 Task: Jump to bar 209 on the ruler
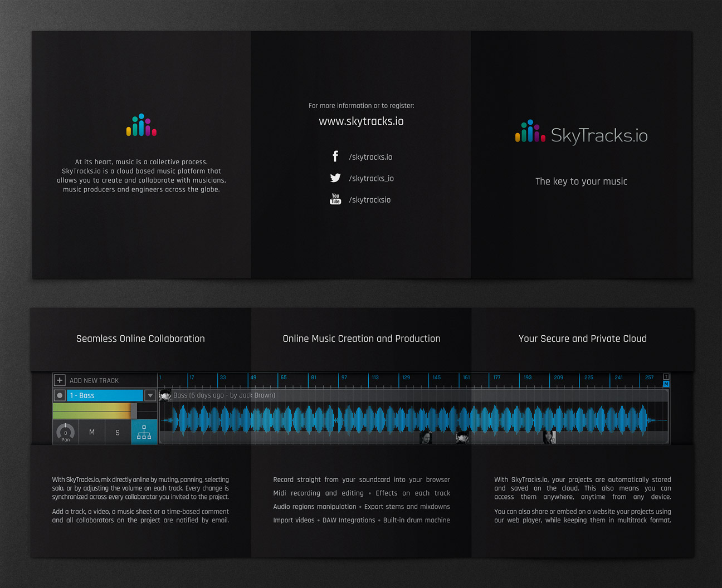point(558,378)
